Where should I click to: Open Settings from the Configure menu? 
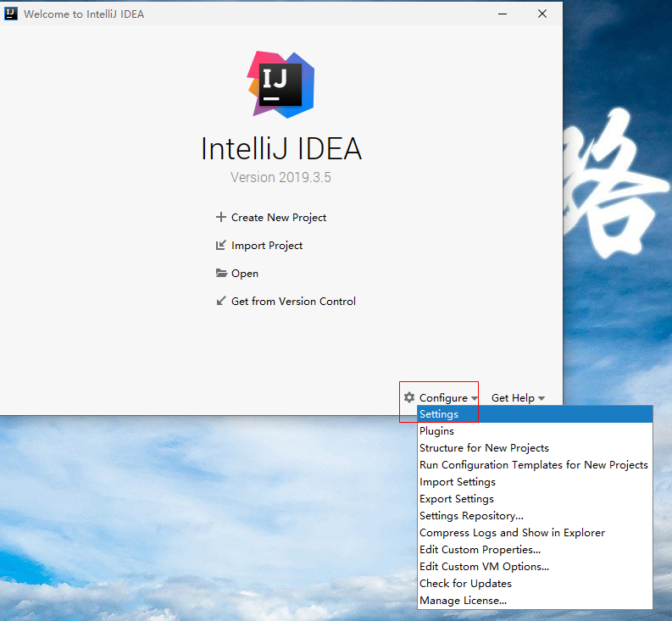(x=535, y=414)
